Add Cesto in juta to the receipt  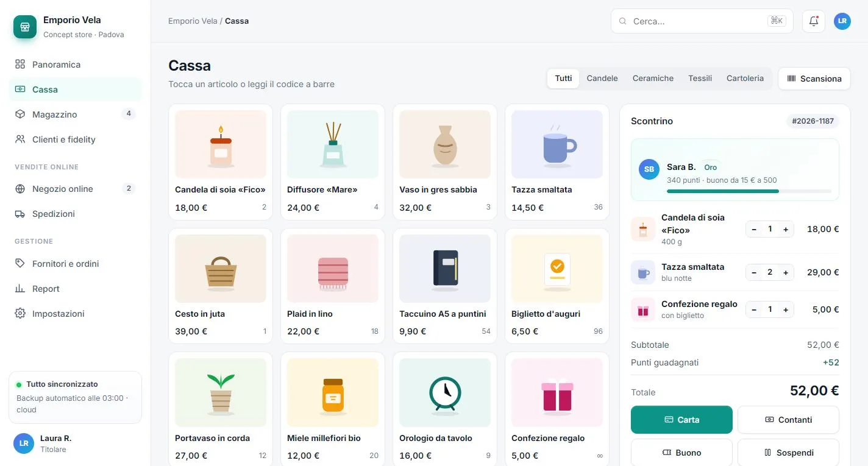(221, 286)
